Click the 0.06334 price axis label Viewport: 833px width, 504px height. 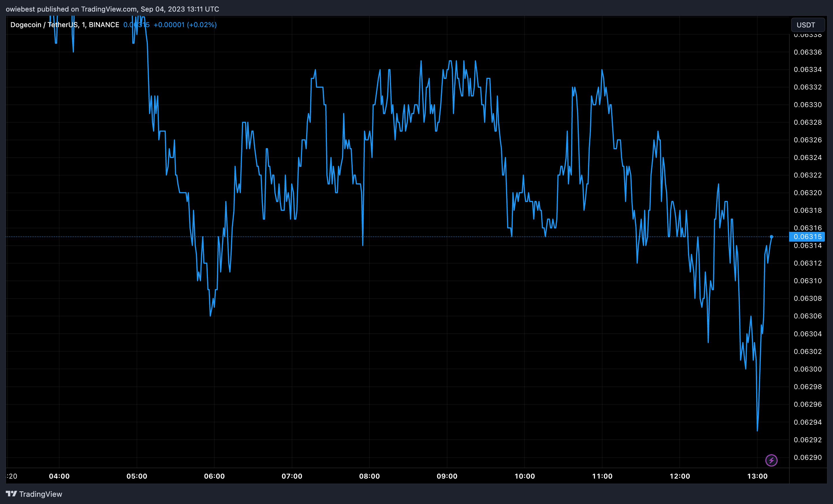coord(808,70)
